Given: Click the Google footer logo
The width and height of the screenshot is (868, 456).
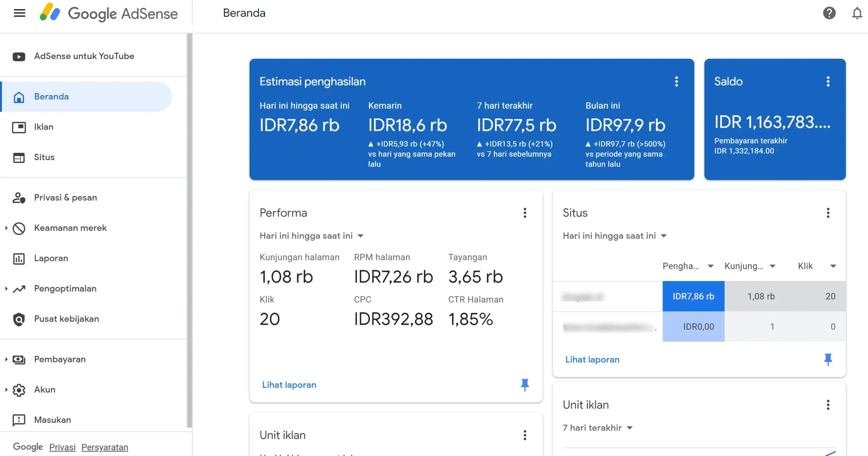Looking at the screenshot, I should 28,447.
